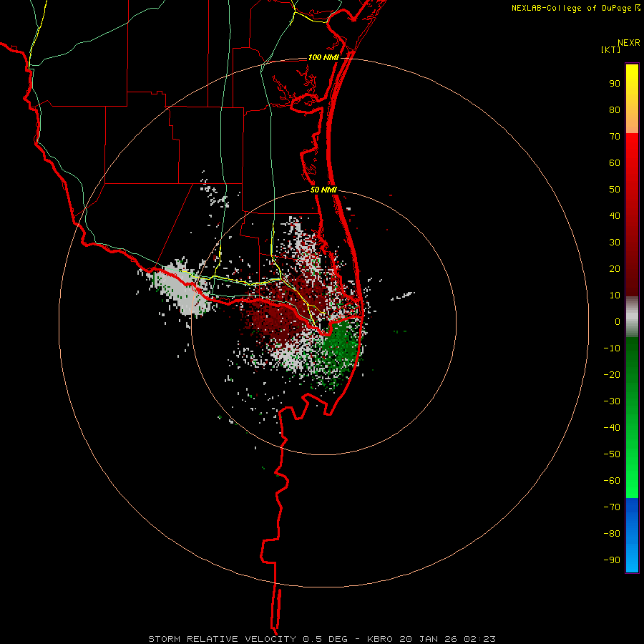Click the 40 value on velocity scale

pyautogui.click(x=615, y=215)
